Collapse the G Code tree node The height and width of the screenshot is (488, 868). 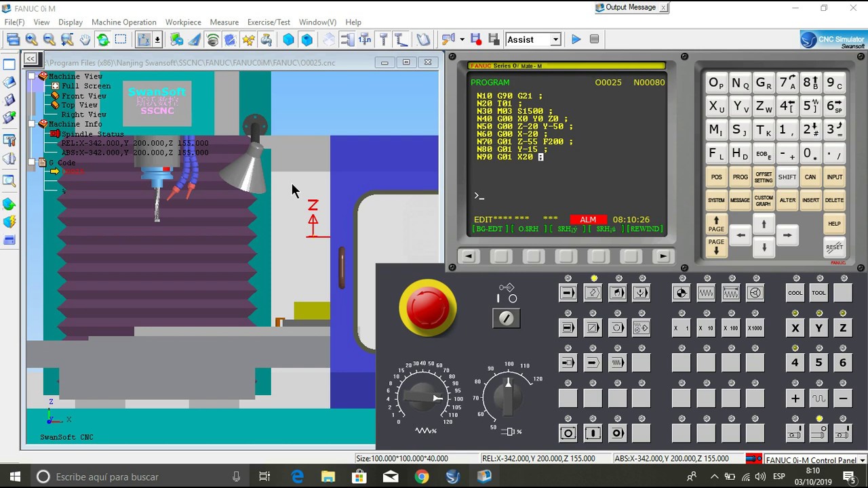coord(32,163)
